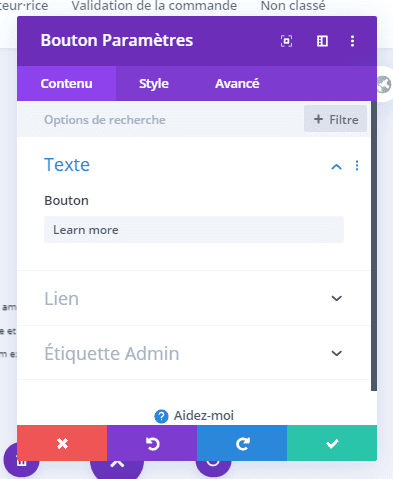Redo change with the blue button
The width and height of the screenshot is (393, 479).
coord(242,443)
